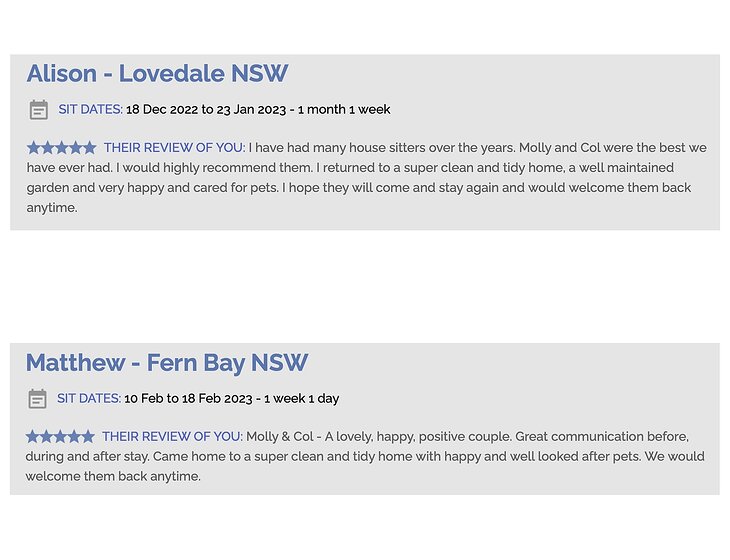Select the '18 Dec 2022 to 23 Jan 2023' dates
The height and width of the screenshot is (560, 730).
pos(206,110)
